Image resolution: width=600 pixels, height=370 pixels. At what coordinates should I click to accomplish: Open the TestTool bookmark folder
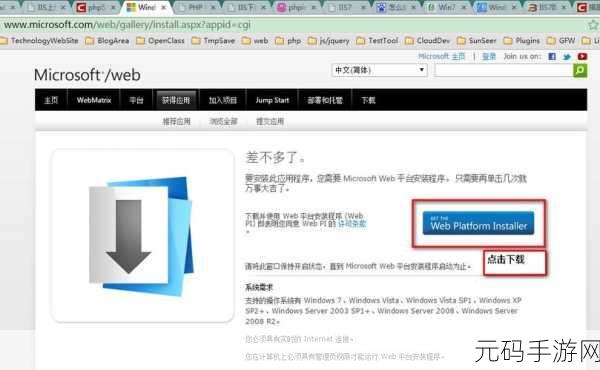point(377,41)
